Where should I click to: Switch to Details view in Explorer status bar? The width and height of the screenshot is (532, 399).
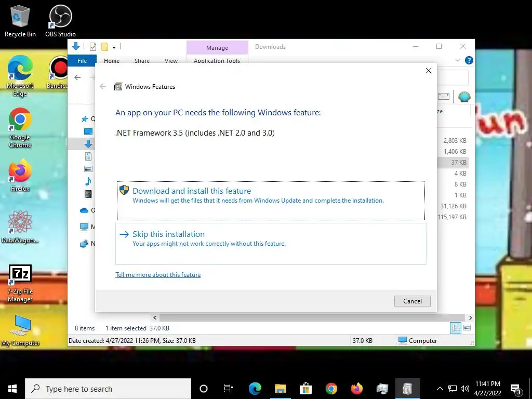point(456,328)
